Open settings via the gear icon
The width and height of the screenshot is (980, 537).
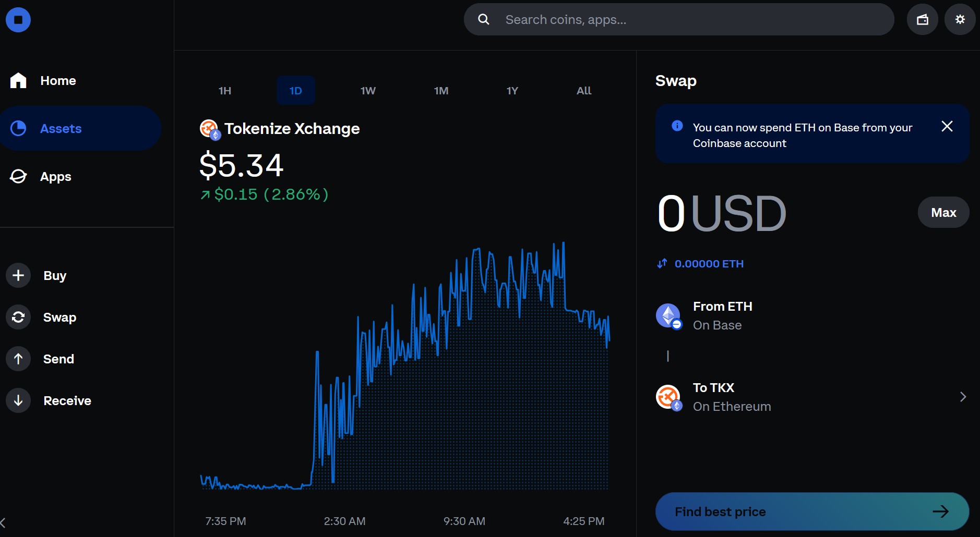coord(960,19)
